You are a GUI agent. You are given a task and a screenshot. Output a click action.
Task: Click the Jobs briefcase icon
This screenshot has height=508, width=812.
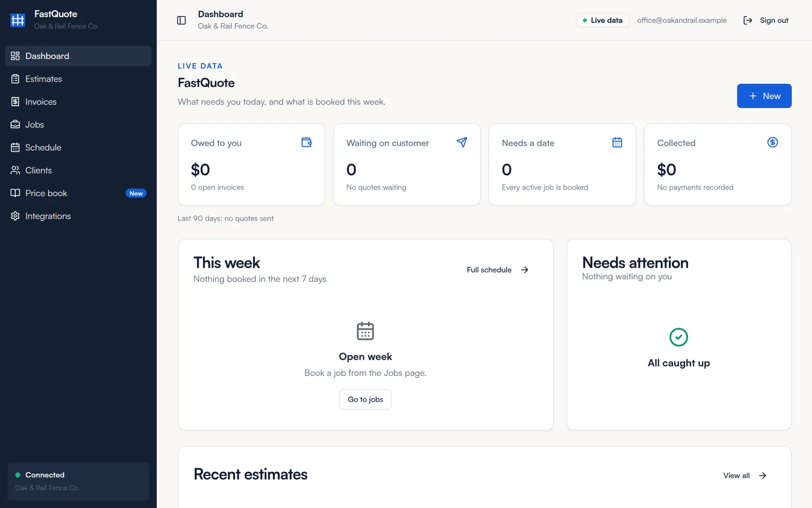pos(15,124)
